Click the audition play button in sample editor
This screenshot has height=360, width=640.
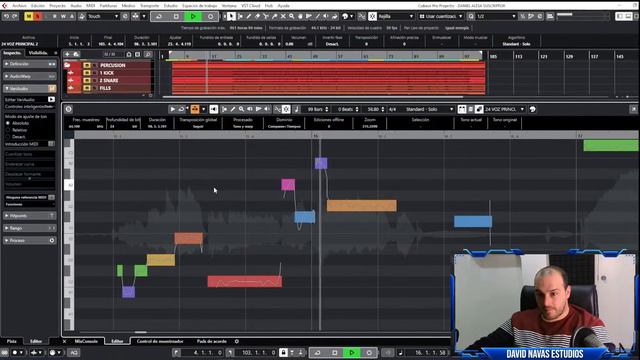[x=172, y=109]
